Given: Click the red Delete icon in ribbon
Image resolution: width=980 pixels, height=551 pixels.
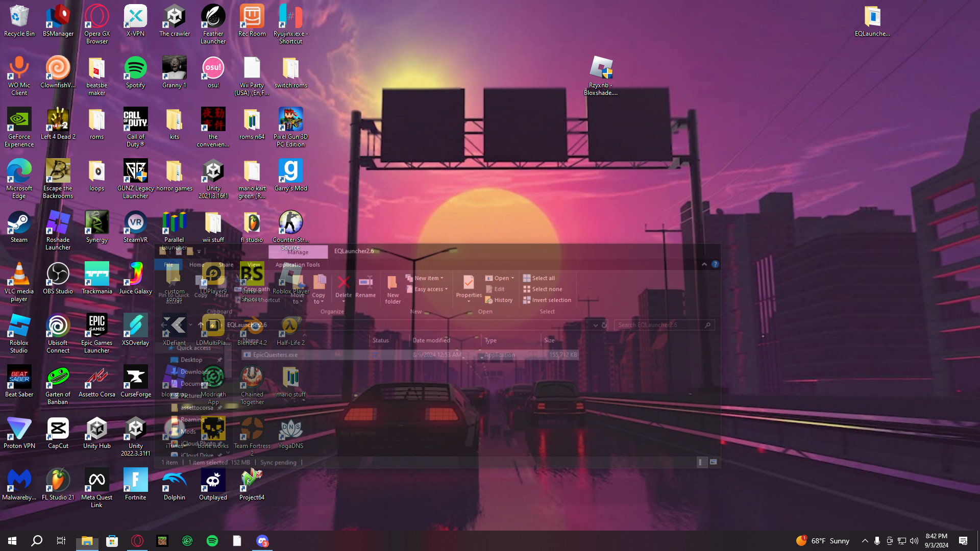Looking at the screenshot, I should coord(344,283).
